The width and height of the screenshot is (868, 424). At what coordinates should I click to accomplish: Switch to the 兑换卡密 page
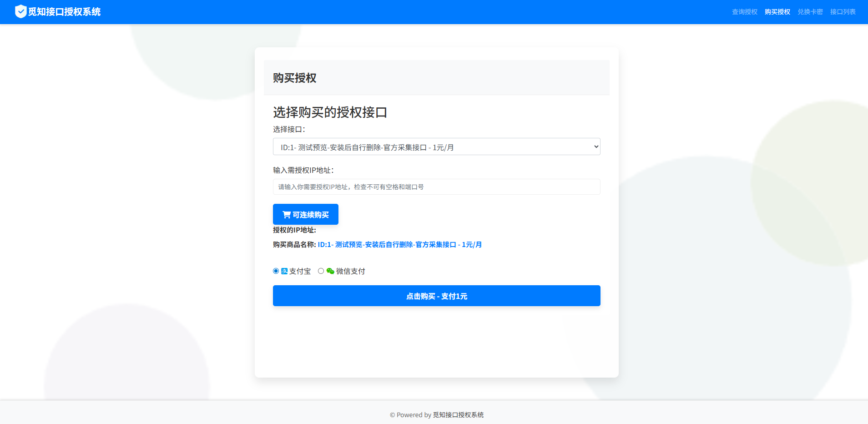[x=810, y=11]
